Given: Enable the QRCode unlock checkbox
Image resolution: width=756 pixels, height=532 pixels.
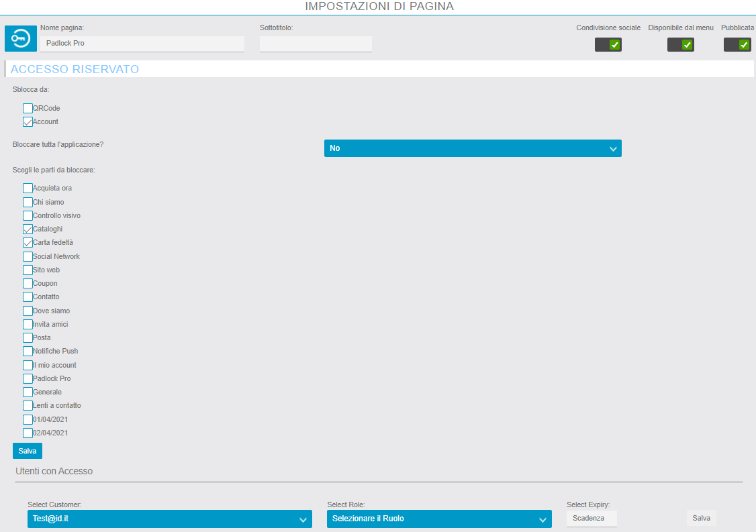Looking at the screenshot, I should 28,108.
